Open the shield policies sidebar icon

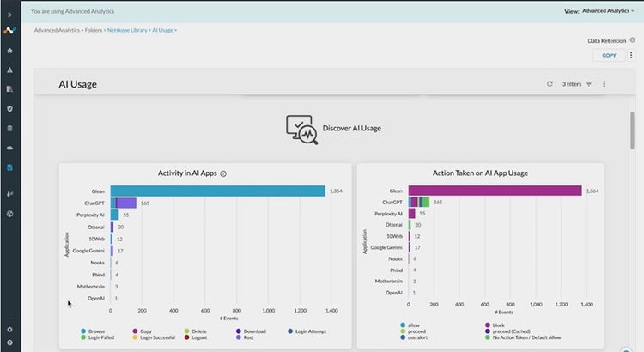(9, 109)
